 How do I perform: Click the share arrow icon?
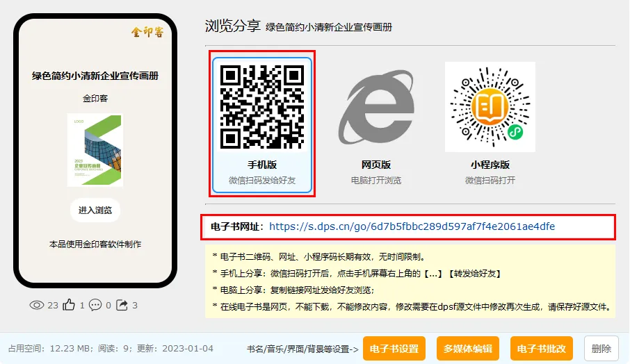point(122,305)
